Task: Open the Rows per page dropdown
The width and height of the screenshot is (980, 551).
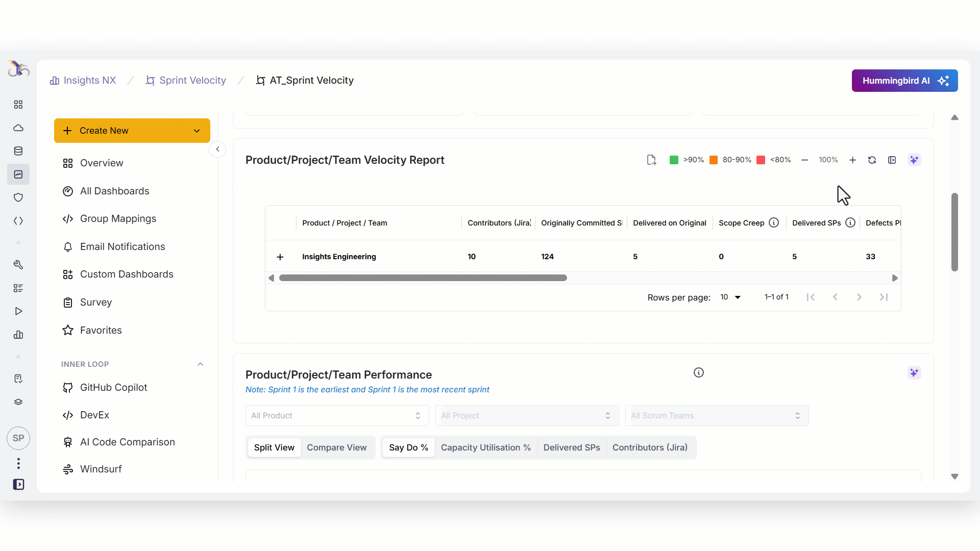Action: 730,297
